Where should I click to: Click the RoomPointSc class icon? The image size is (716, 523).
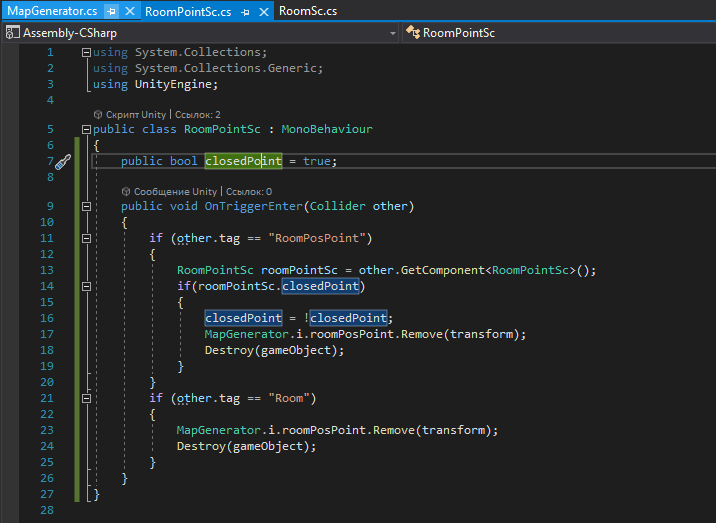(x=413, y=32)
